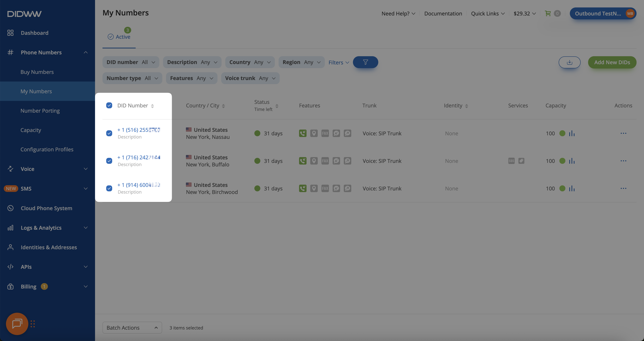
Task: Click location feature icon for Nassau number
Action: click(314, 133)
